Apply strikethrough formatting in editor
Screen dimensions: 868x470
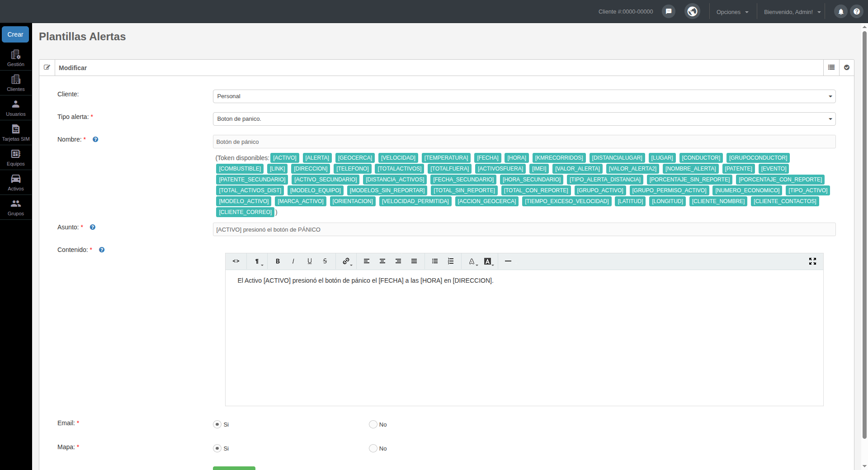(x=325, y=261)
